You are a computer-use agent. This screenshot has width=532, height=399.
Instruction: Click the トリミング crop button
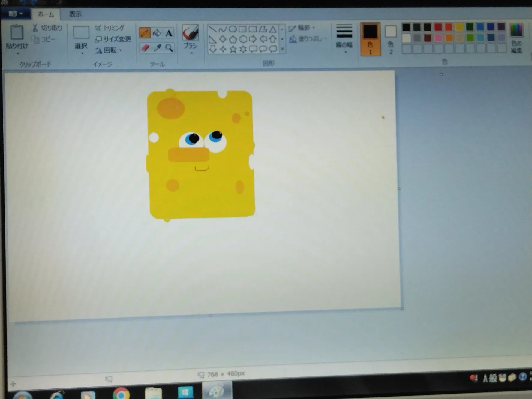(110, 28)
